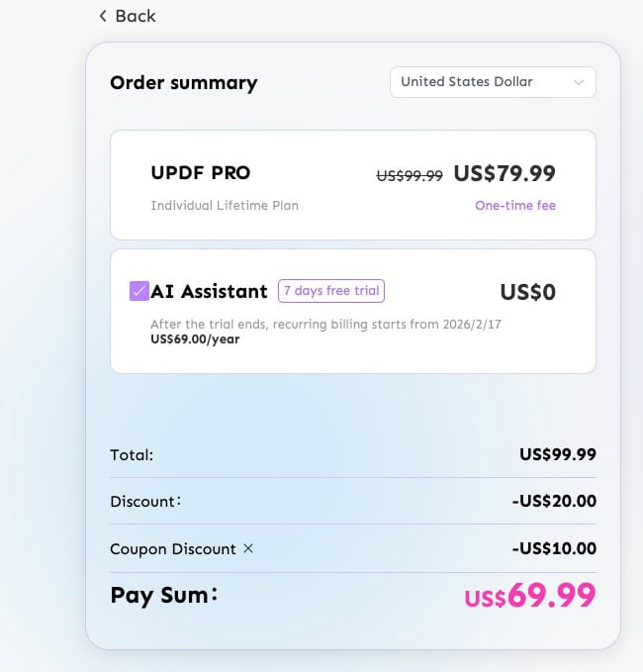Uncheck the AI Assistant checkbox
Screen dimensions: 643x672
[x=139, y=291]
